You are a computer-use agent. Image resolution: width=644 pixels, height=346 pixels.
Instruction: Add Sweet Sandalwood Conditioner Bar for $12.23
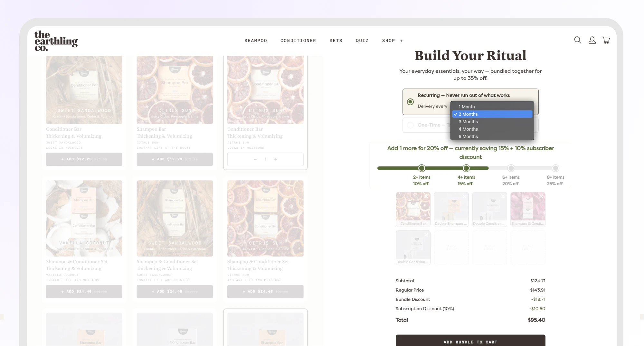tap(84, 159)
